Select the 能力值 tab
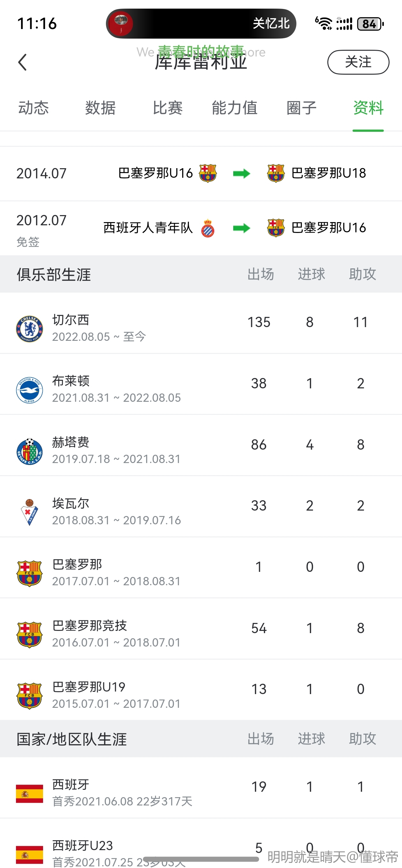The height and width of the screenshot is (868, 402). (234, 108)
